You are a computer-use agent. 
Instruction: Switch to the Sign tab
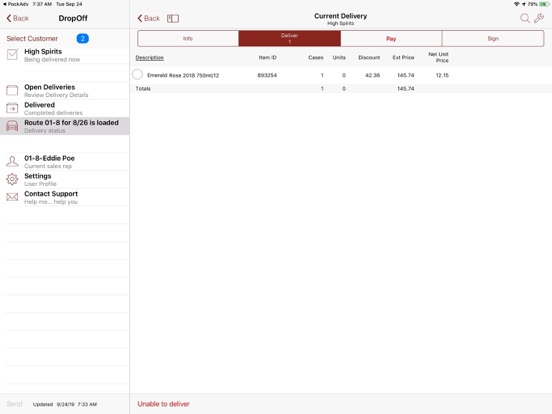click(x=493, y=38)
